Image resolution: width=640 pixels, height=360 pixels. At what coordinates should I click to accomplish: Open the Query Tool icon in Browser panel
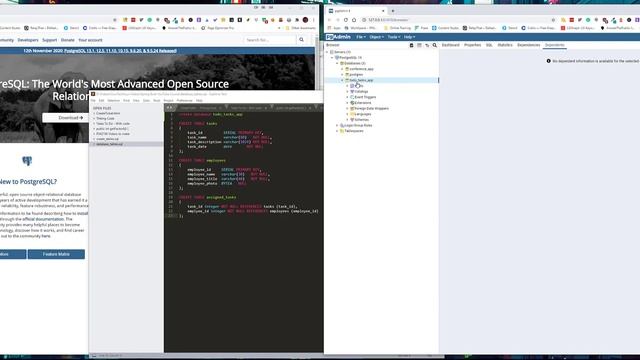[x=411, y=45]
